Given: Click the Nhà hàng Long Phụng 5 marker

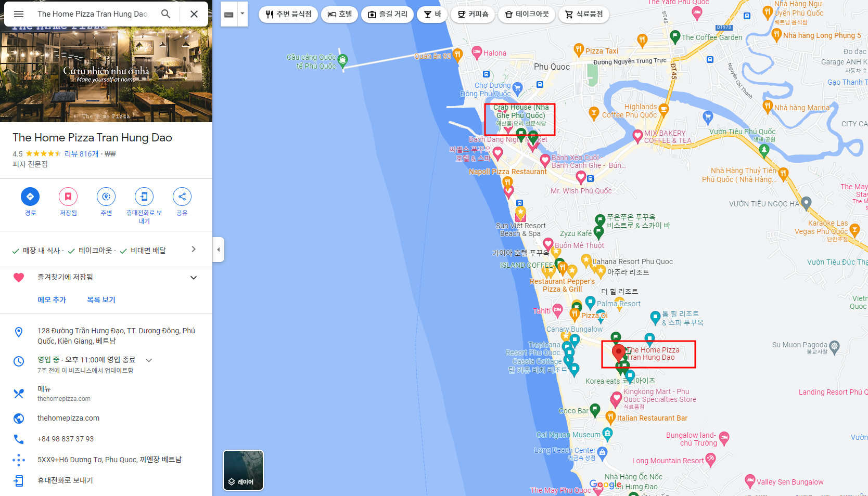Looking at the screenshot, I should pyautogui.click(x=776, y=34).
